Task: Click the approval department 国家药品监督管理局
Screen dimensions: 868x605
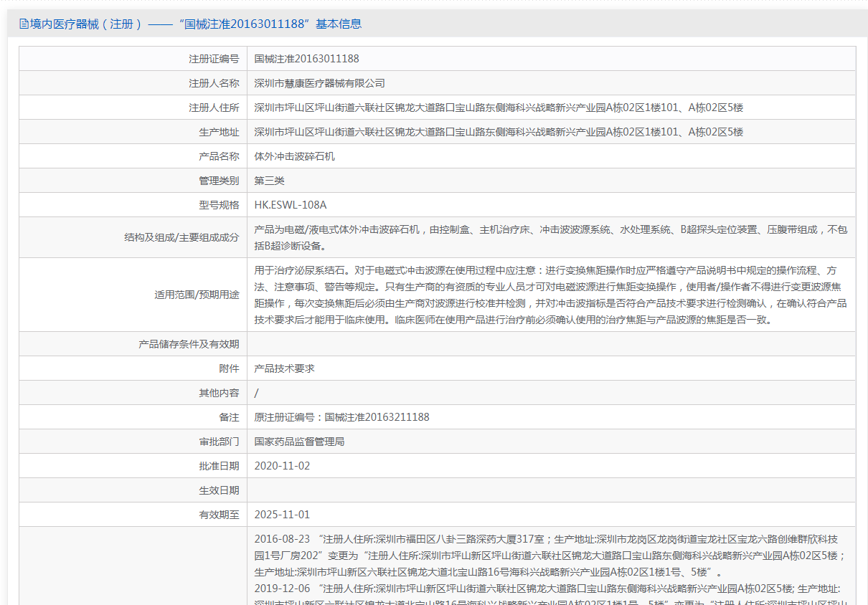Action: pos(299,442)
